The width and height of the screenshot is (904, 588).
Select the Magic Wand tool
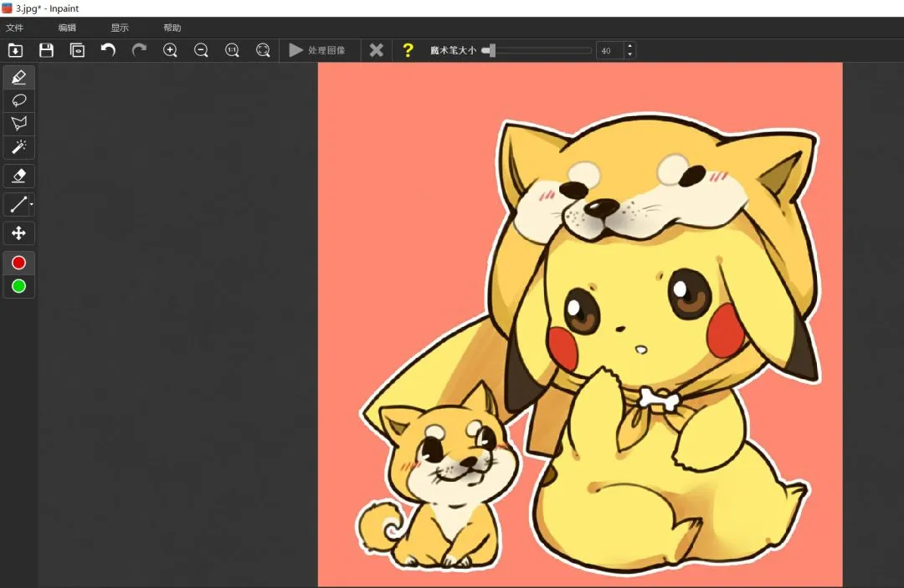(x=18, y=147)
